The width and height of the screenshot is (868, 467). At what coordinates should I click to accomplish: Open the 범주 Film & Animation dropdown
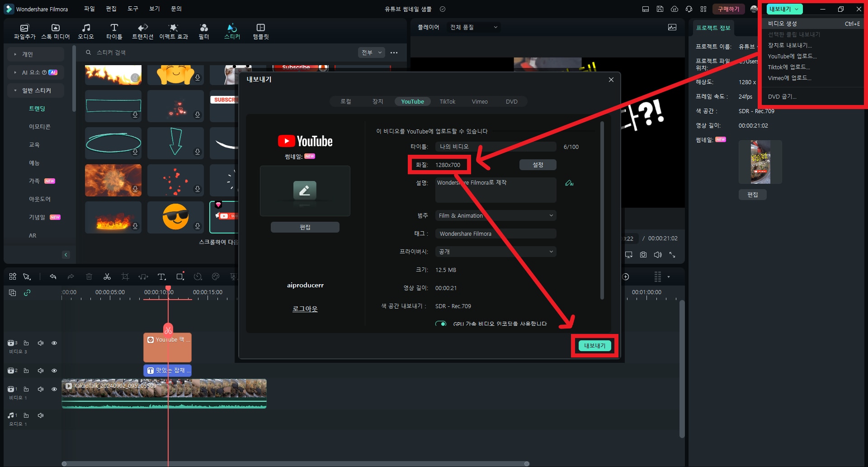[495, 215]
